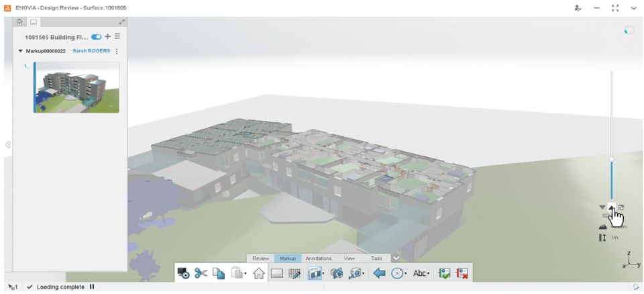Viewport: 644px width, 294px height.
Task: Click the cursor selection count icon
Action: coord(13,287)
